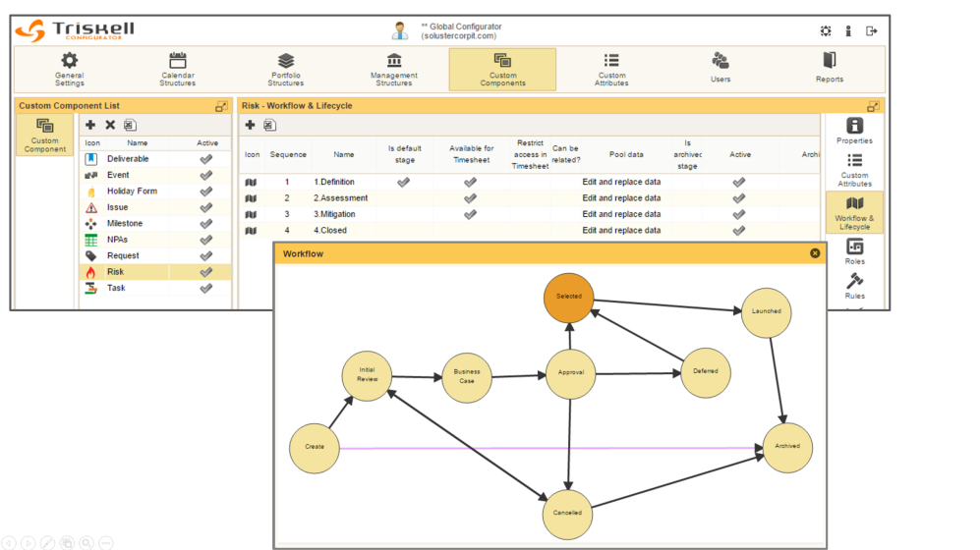Add a new workflow stage
980x550 pixels.
click(250, 125)
